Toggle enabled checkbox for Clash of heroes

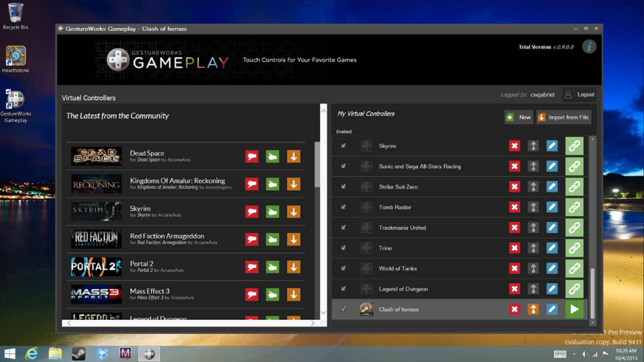tap(343, 309)
